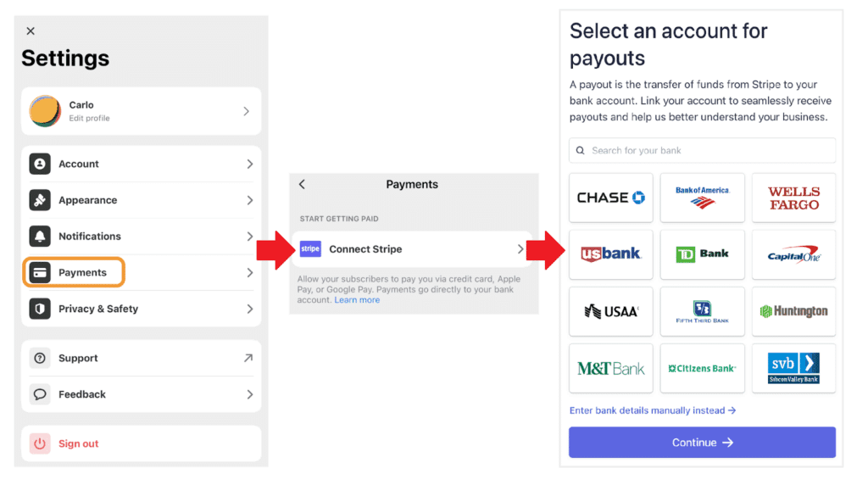Image resolution: width=868 pixels, height=485 pixels.
Task: Click the Search for your bank field
Action: pyautogui.click(x=702, y=151)
